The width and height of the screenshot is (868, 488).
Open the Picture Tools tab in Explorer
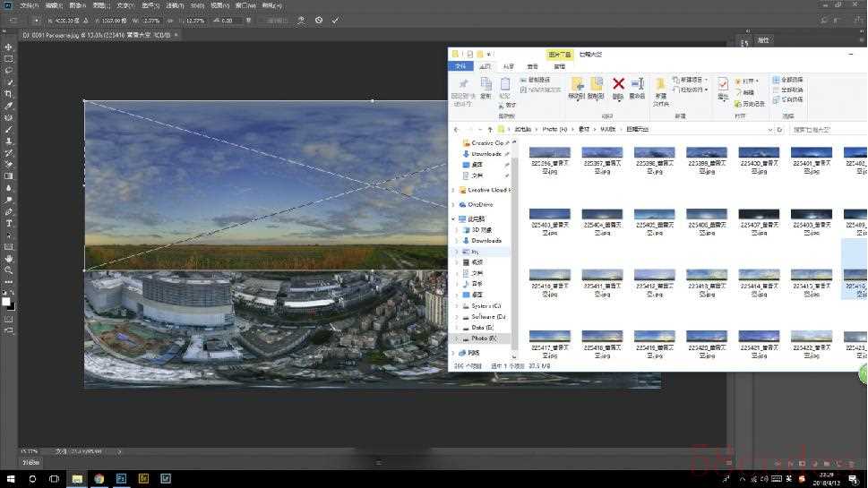click(560, 55)
